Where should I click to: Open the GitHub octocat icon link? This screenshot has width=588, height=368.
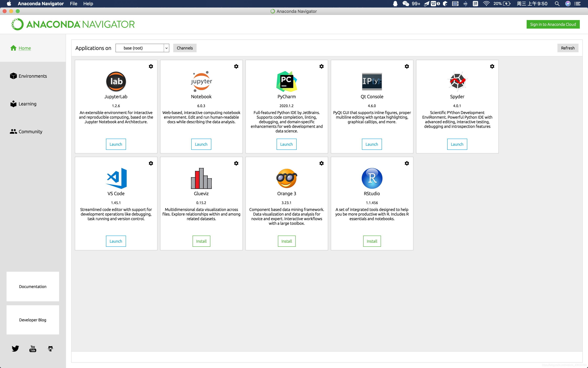coord(50,348)
